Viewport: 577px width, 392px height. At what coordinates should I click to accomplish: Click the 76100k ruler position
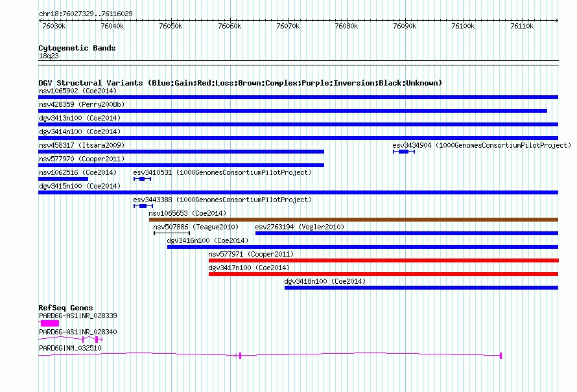pyautogui.click(x=464, y=26)
